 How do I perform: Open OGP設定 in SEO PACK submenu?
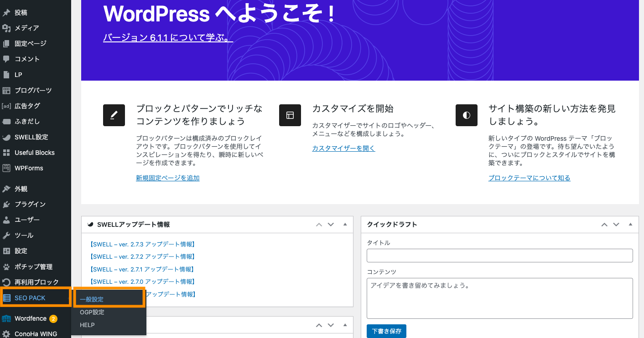coord(92,312)
